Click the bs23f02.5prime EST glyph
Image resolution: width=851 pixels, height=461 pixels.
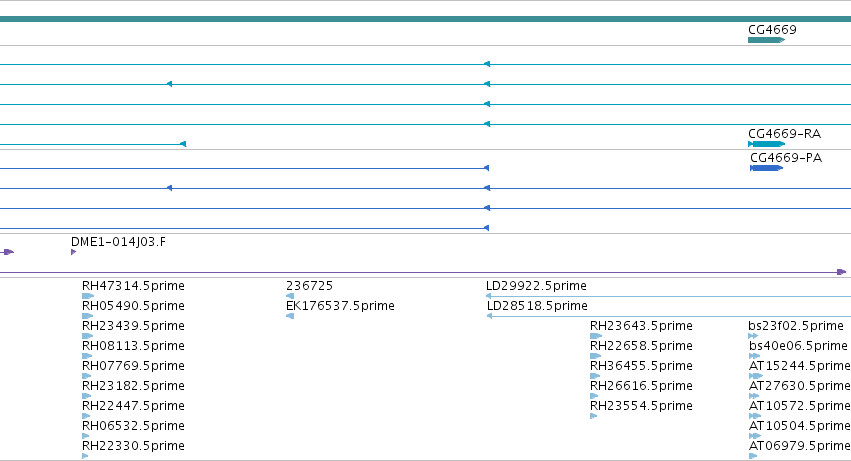753,336
